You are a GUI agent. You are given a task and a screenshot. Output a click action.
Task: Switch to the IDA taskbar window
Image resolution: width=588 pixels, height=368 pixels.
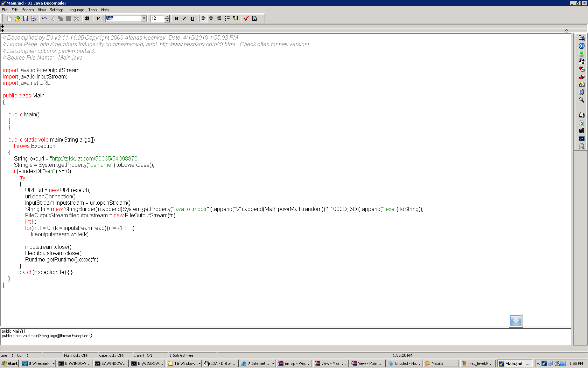point(220,363)
